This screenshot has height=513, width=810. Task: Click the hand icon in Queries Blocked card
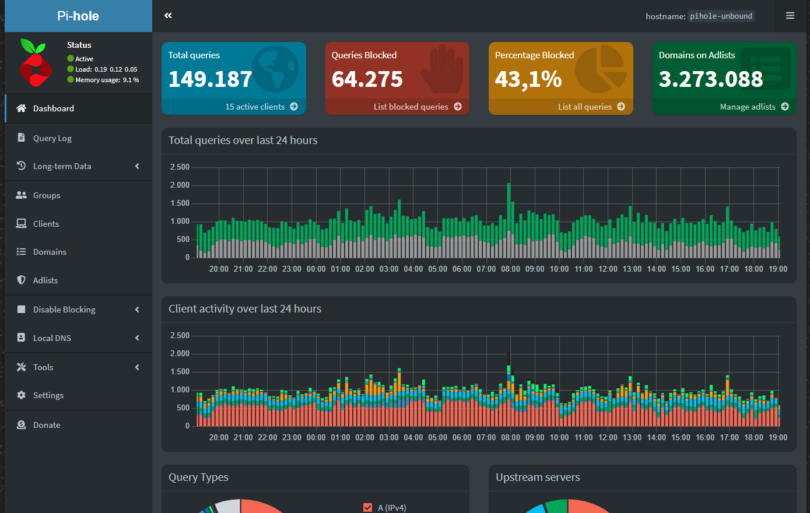coord(442,69)
